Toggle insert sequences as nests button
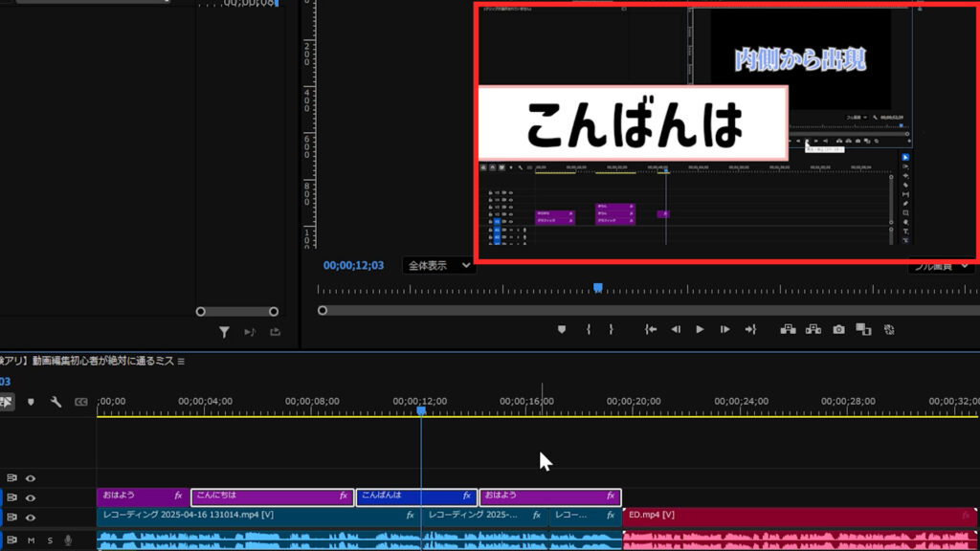980x551 pixels. tap(7, 402)
